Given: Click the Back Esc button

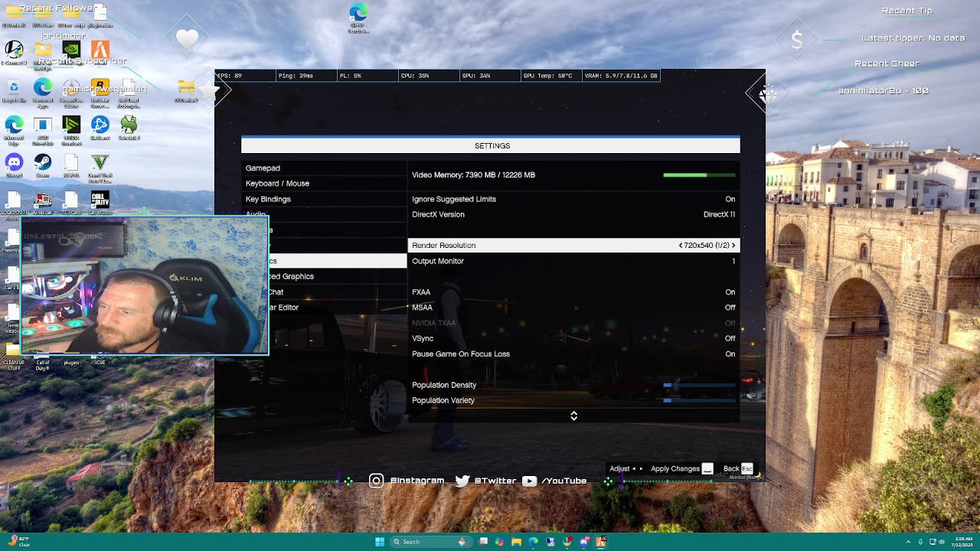Looking at the screenshot, I should click(x=738, y=468).
